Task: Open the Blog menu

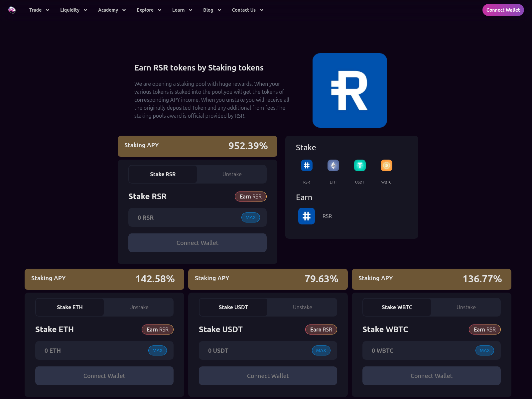Action: (x=208, y=10)
